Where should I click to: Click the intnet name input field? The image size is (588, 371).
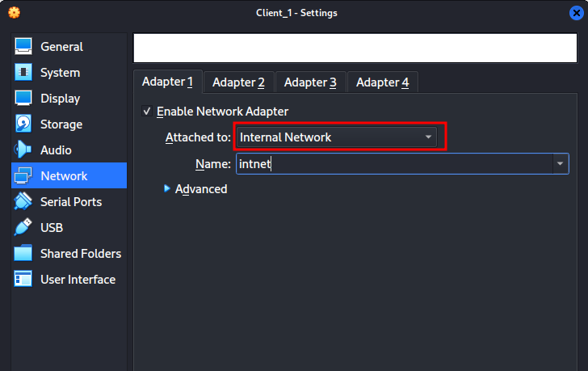[x=394, y=163]
